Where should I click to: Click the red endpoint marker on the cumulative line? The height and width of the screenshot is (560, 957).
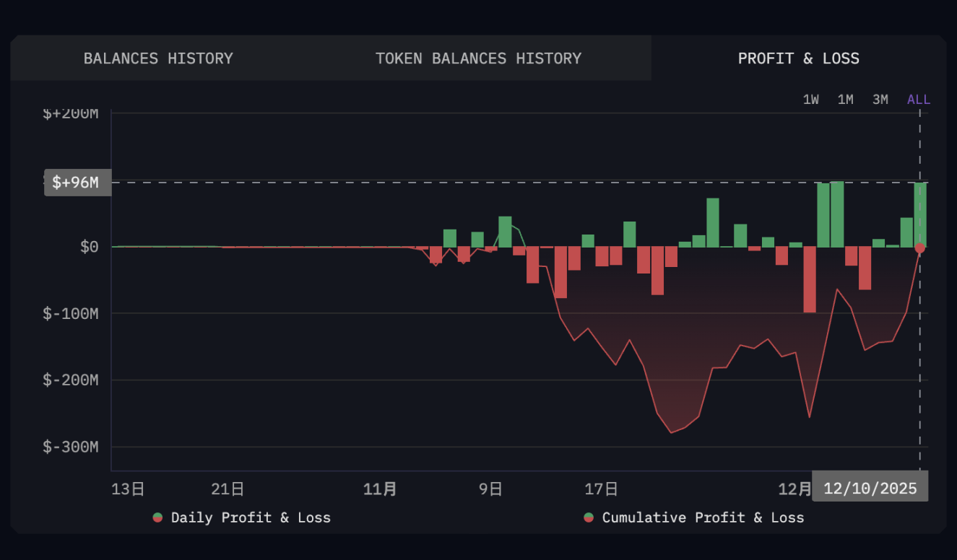coord(919,248)
